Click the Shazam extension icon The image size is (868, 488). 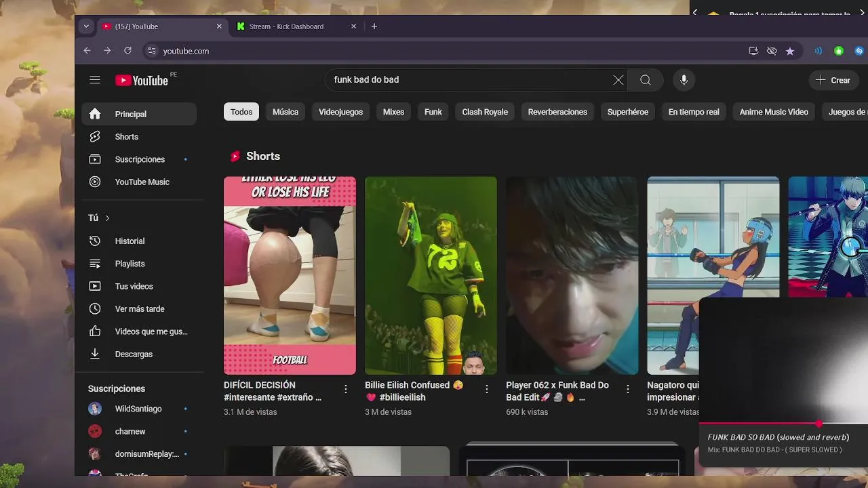click(x=859, y=51)
